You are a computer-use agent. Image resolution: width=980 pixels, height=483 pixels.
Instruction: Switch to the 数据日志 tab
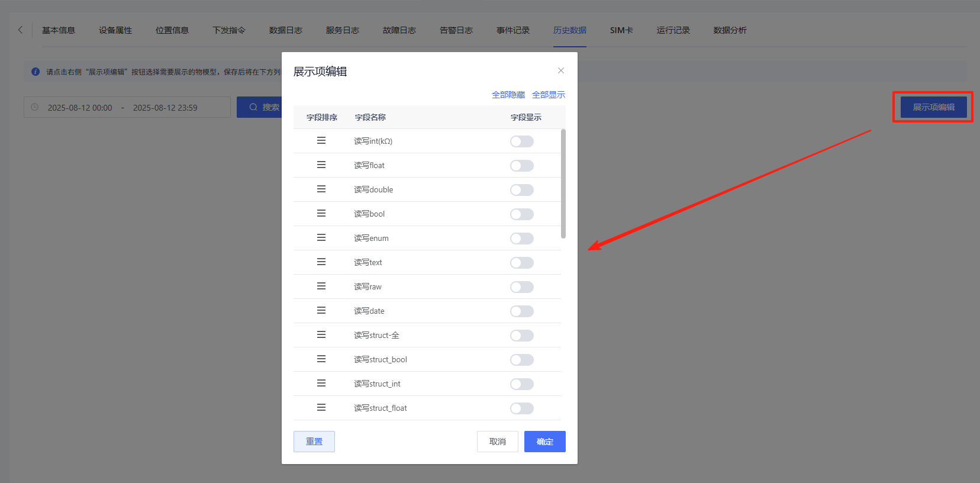(x=285, y=30)
